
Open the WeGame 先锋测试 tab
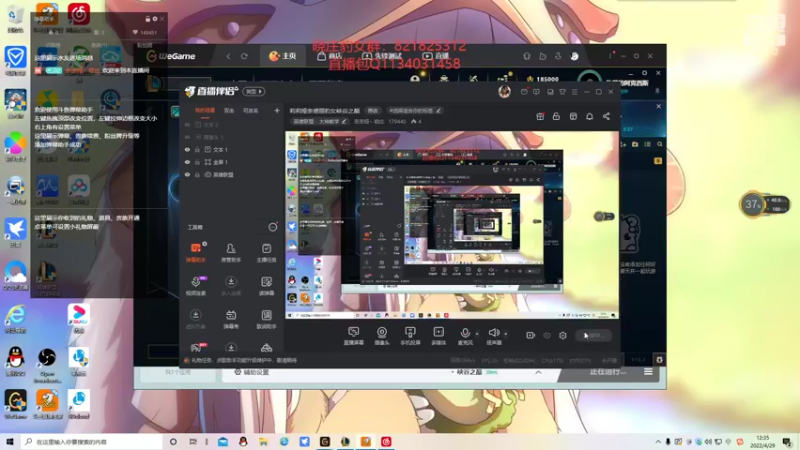[x=382, y=56]
